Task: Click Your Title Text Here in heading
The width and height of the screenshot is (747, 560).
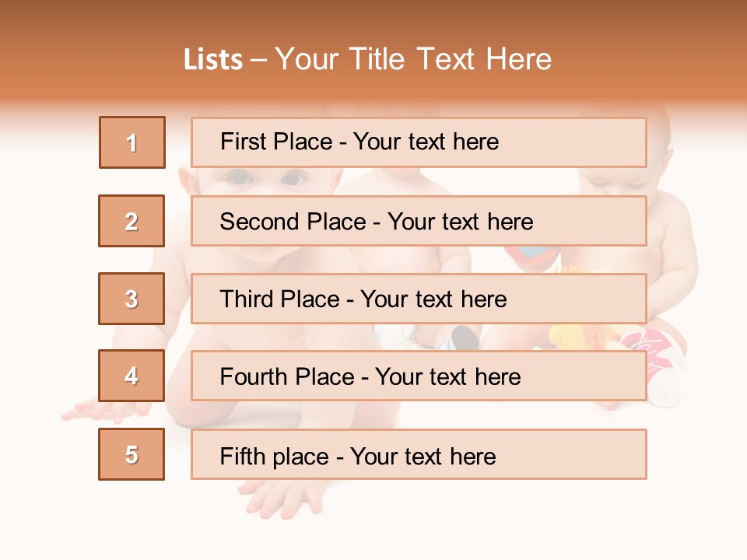Action: click(412, 60)
